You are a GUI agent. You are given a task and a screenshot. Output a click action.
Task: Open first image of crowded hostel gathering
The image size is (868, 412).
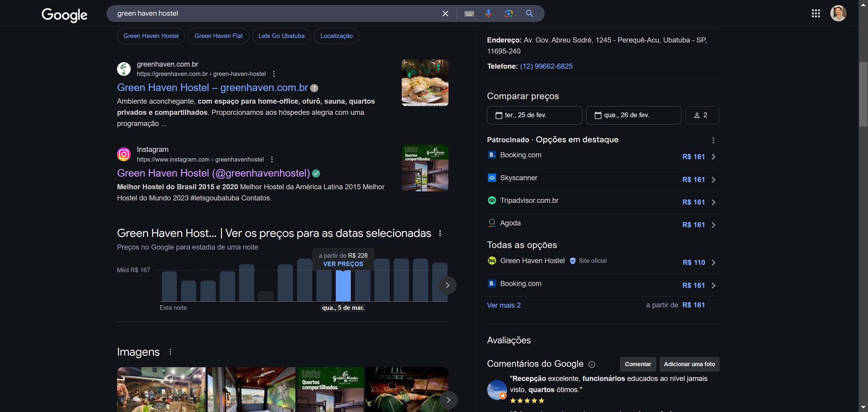161,389
